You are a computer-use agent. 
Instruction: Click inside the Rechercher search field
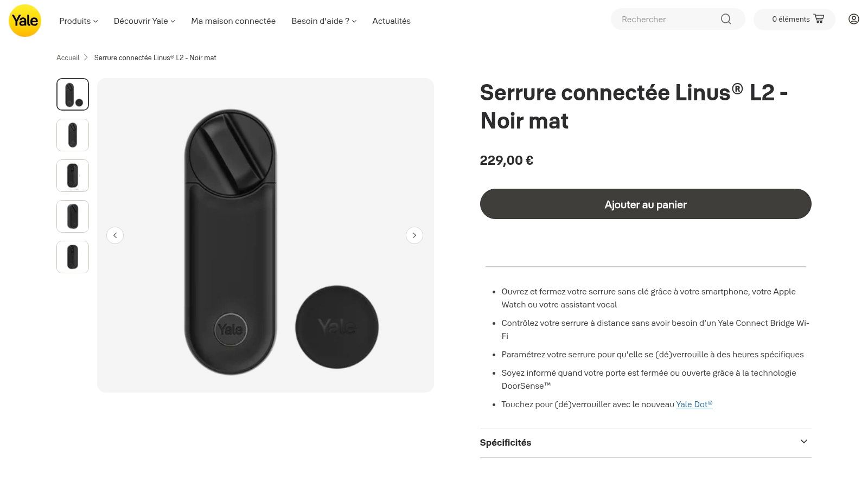tap(667, 19)
